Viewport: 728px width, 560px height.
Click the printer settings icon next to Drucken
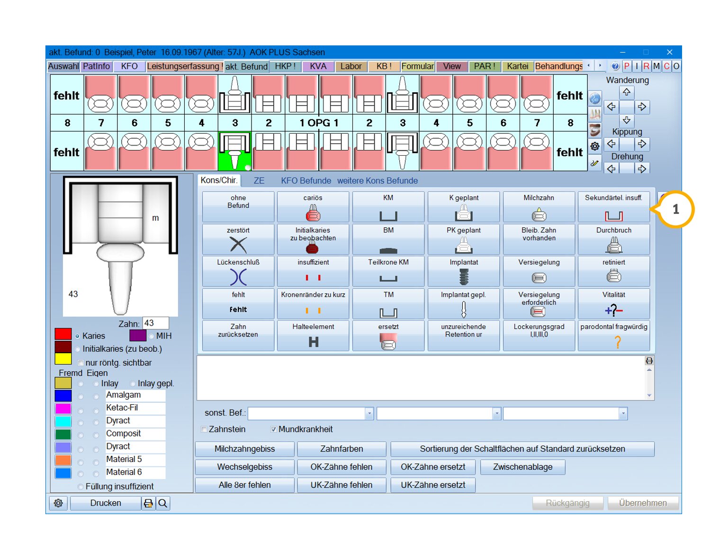pos(148,503)
